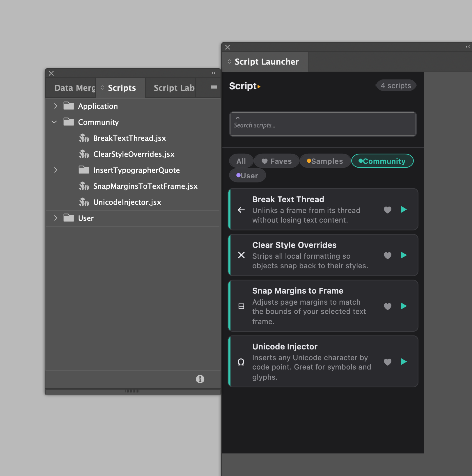The width and height of the screenshot is (472, 476).
Task: Click the arrow icon on Break Text Thread card
Action: pyautogui.click(x=241, y=210)
